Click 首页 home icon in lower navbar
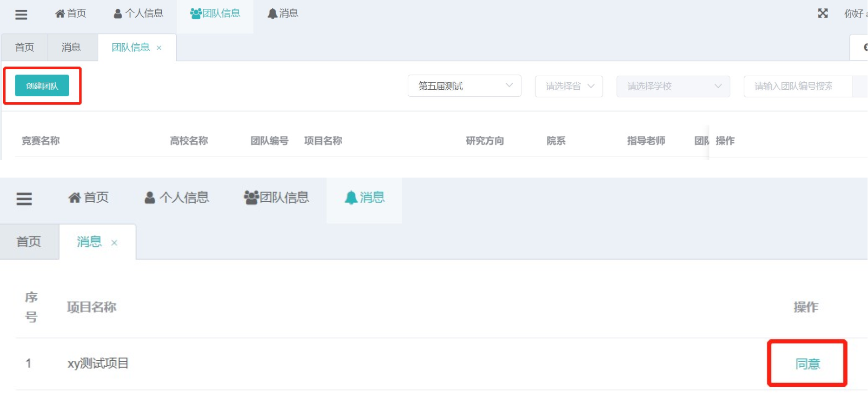This screenshot has height=397, width=868. click(x=88, y=198)
